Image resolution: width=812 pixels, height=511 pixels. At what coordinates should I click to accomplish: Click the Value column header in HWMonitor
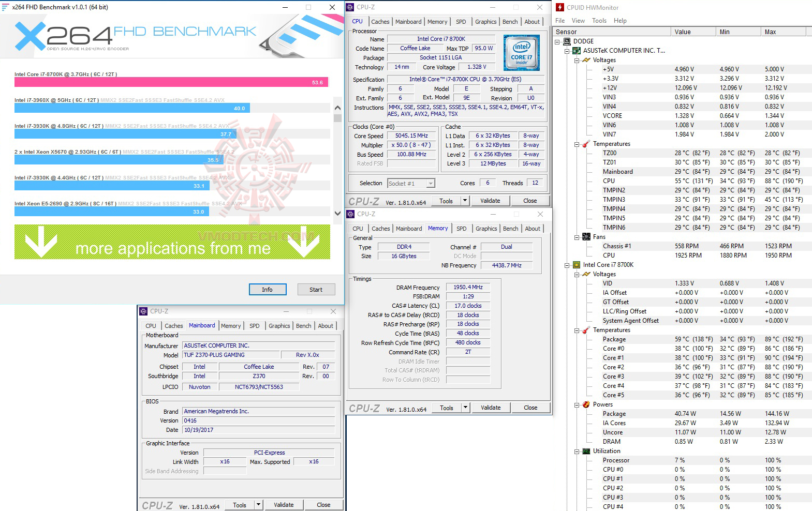point(693,32)
